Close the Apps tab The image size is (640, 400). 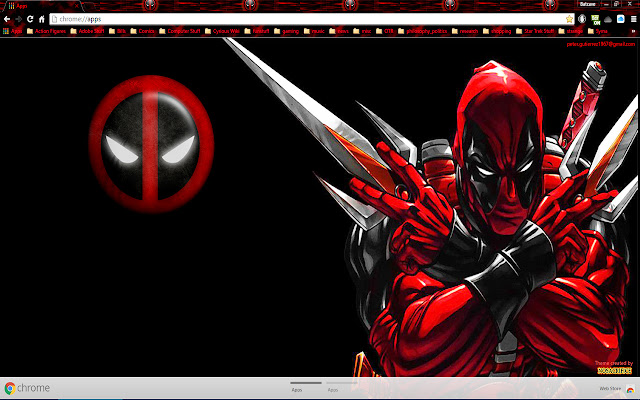(76, 6)
